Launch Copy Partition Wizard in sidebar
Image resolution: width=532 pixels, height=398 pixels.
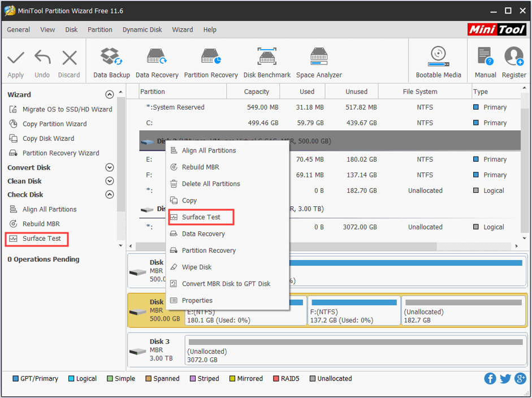[x=48, y=124]
